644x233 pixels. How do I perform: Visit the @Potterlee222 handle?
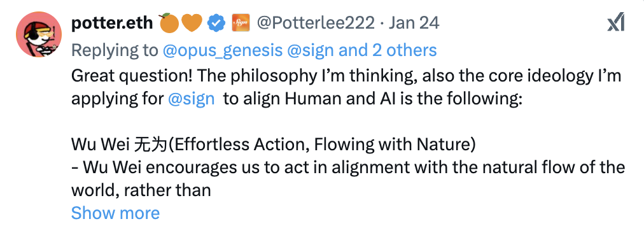(316, 23)
